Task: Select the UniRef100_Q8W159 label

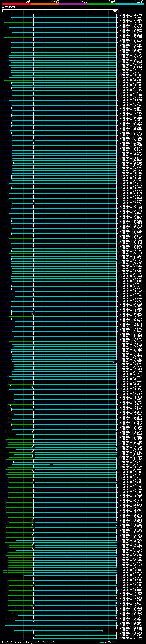Action: [131, 389]
